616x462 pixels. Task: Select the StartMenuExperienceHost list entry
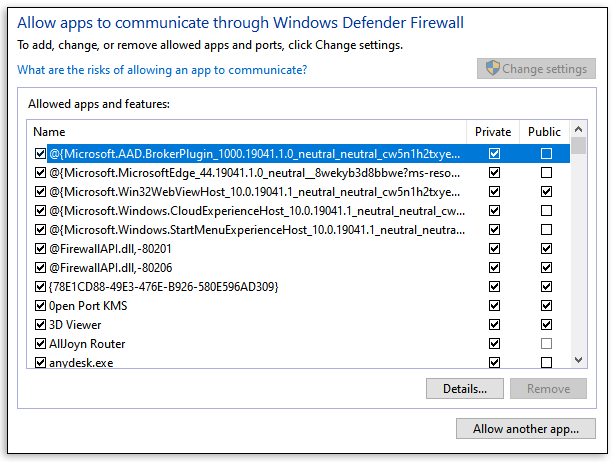click(x=255, y=230)
